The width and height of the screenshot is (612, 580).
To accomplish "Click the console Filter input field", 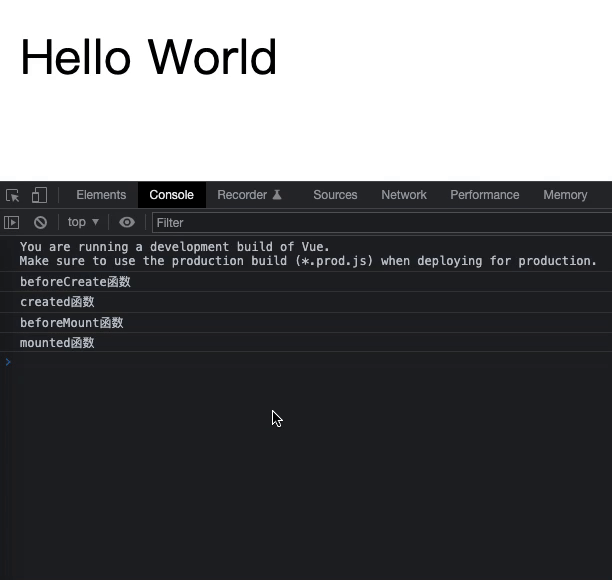I will point(382,222).
